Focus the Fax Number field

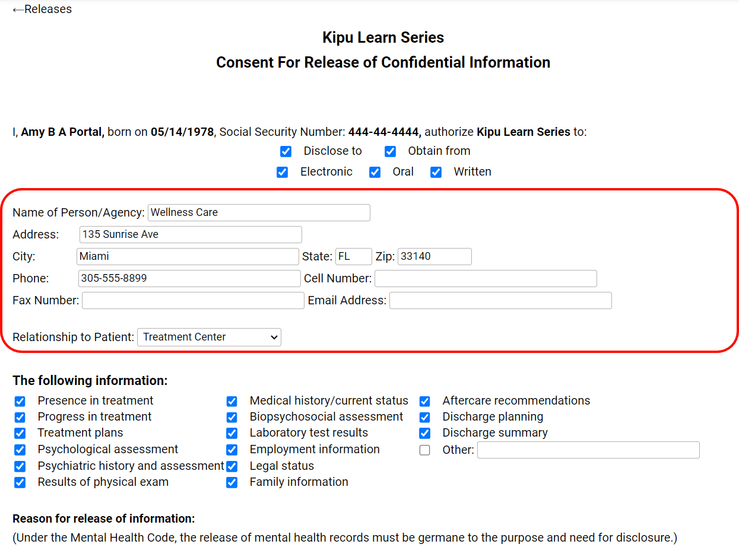coord(193,300)
